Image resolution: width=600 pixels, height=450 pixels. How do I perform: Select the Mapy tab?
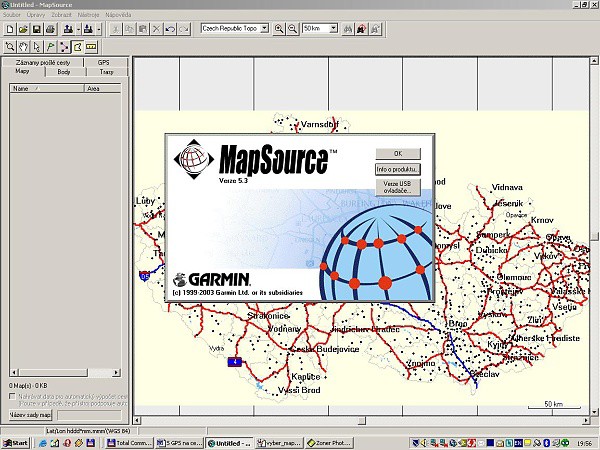point(22,71)
